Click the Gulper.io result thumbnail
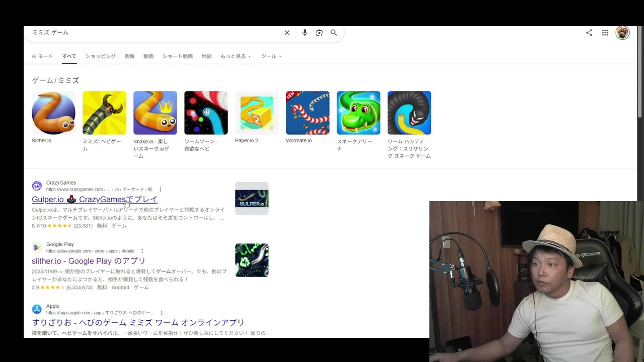This screenshot has height=362, width=644. 252,198
